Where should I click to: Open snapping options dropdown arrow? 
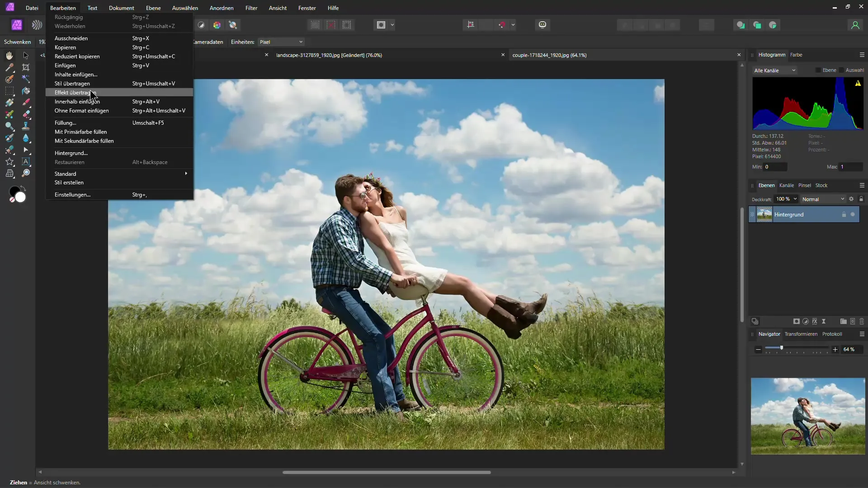[513, 25]
